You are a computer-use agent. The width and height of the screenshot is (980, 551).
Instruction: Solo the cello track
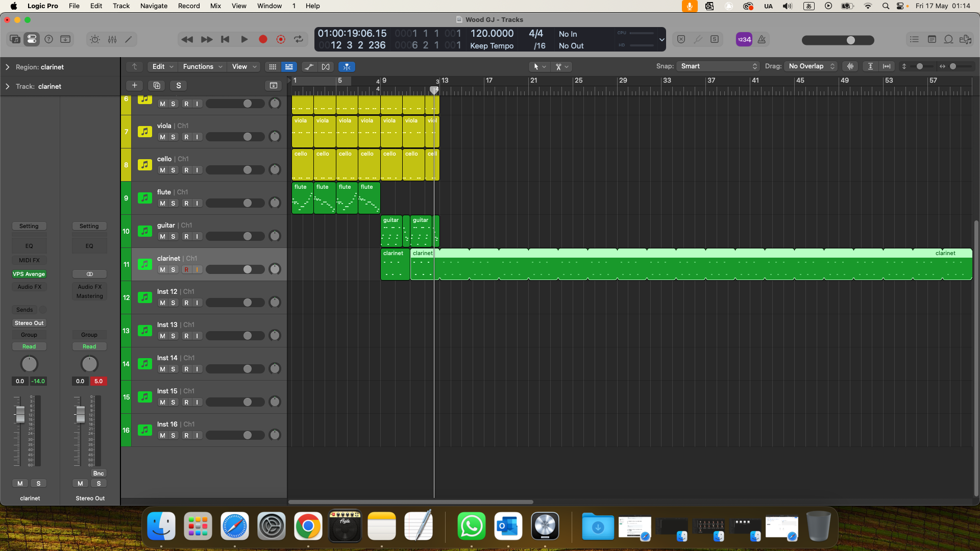pos(173,170)
